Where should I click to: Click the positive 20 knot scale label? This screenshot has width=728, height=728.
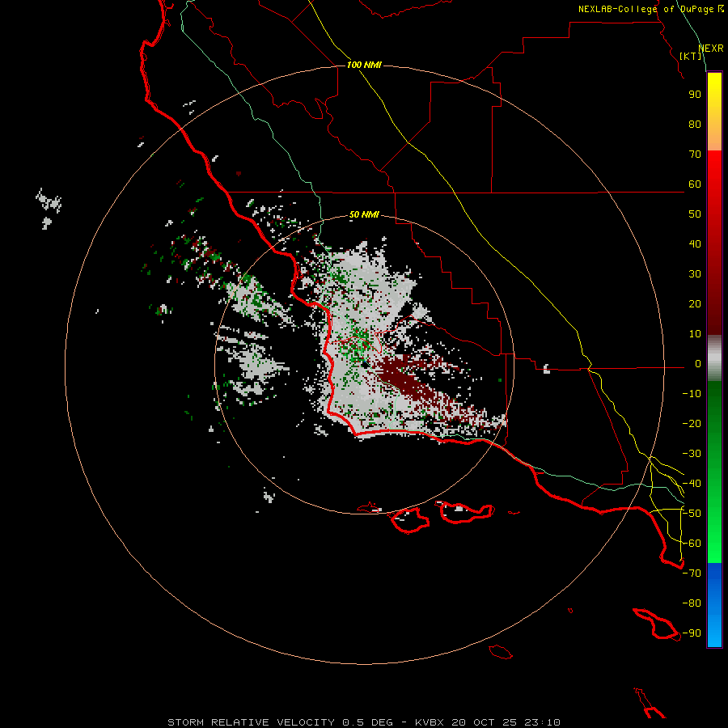[695, 303]
